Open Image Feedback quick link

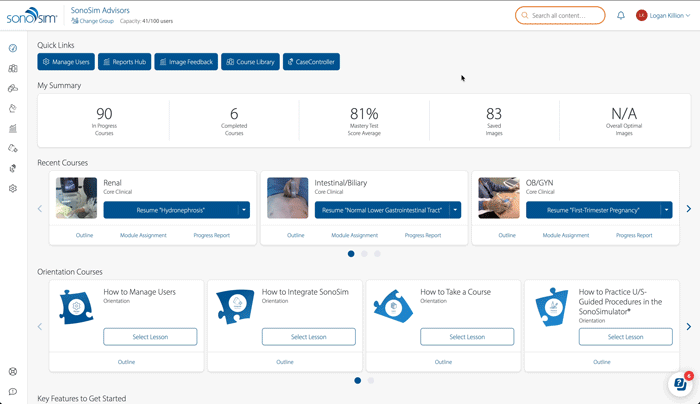(186, 62)
